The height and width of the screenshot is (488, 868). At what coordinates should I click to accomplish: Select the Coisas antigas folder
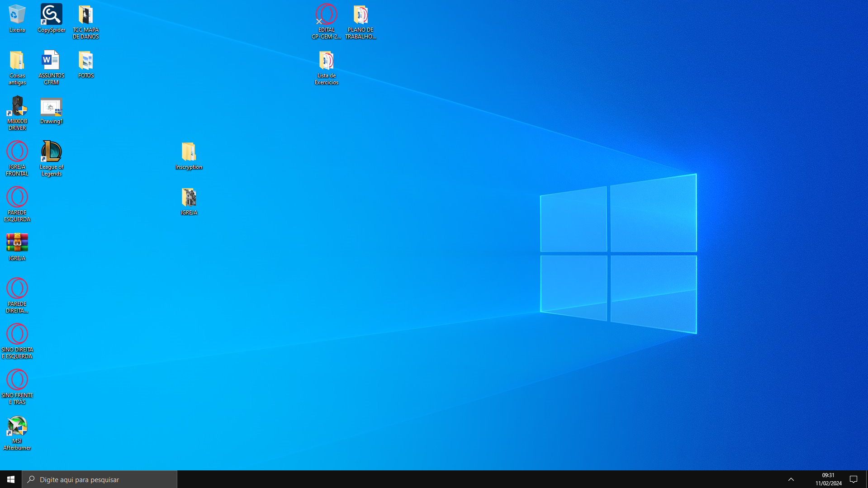[x=17, y=67]
